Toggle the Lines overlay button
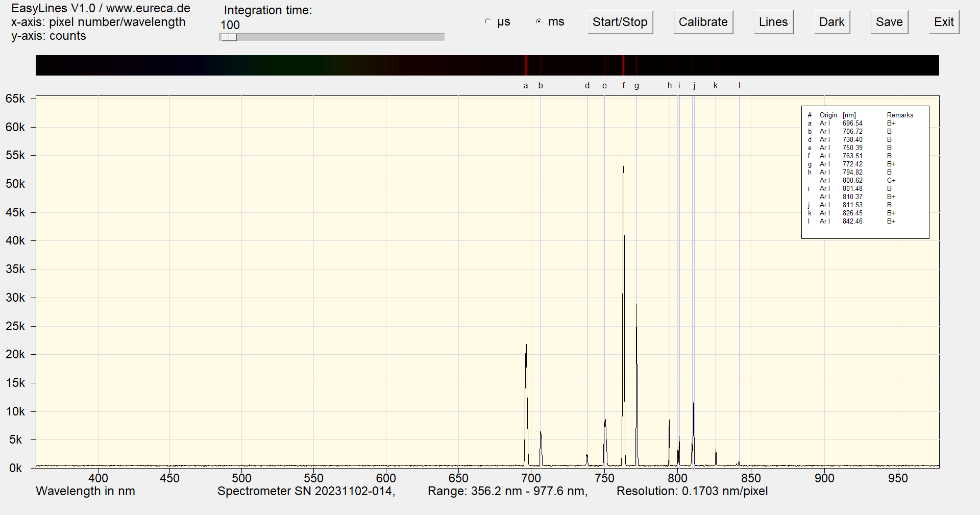This screenshot has height=515, width=980. pyautogui.click(x=773, y=22)
